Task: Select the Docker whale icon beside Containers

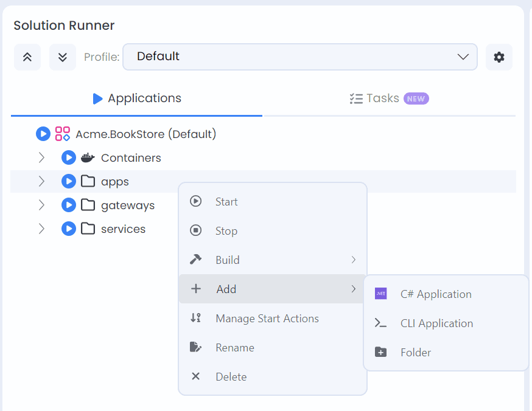Action: coord(88,157)
